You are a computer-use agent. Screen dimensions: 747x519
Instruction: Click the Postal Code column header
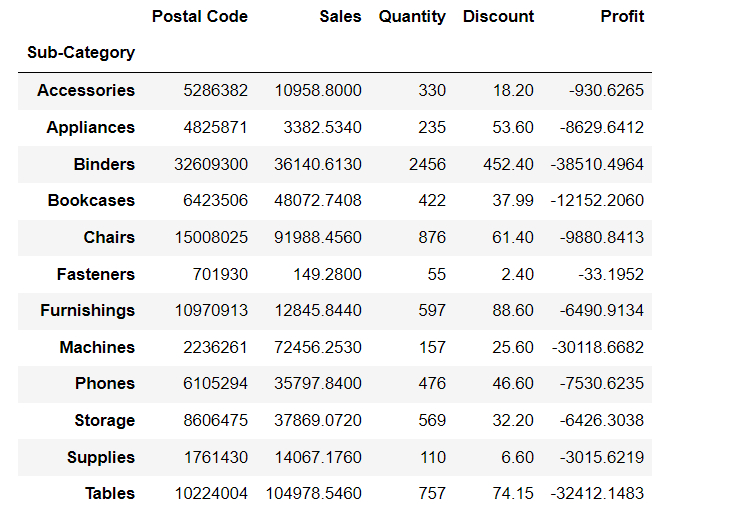click(200, 17)
